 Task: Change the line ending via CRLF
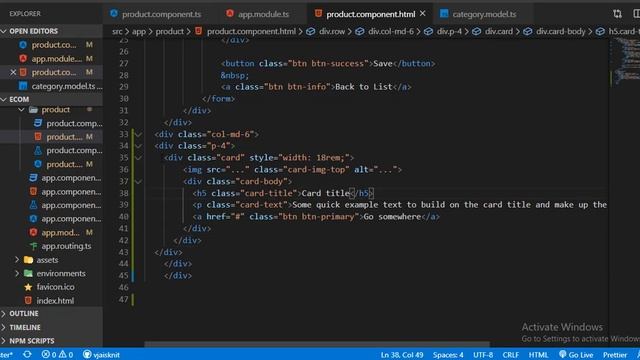coord(511,355)
